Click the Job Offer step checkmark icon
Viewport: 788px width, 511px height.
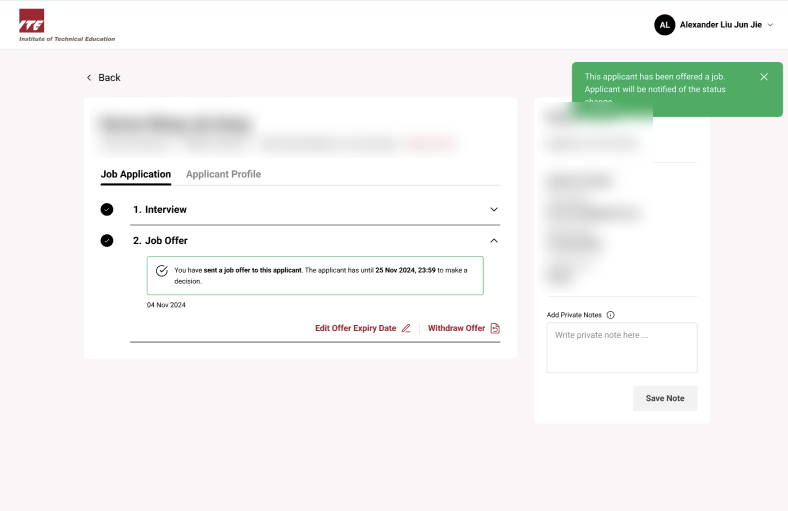(x=107, y=241)
